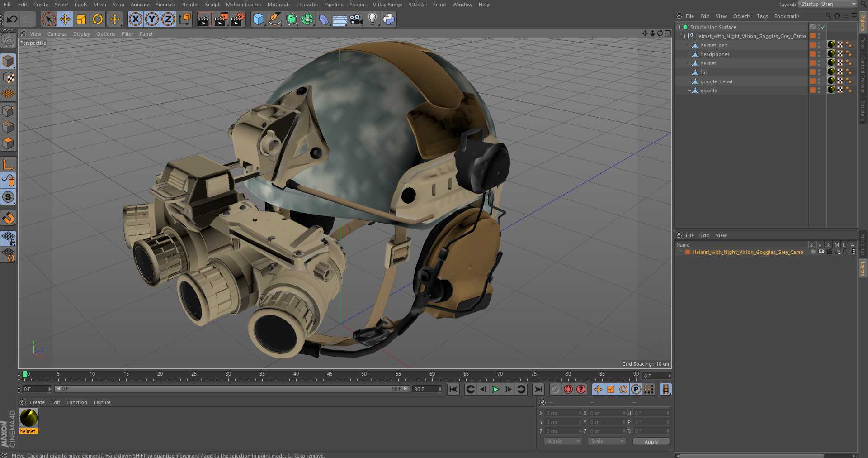
Task: Click the Apply button in coordinates panel
Action: click(x=651, y=442)
